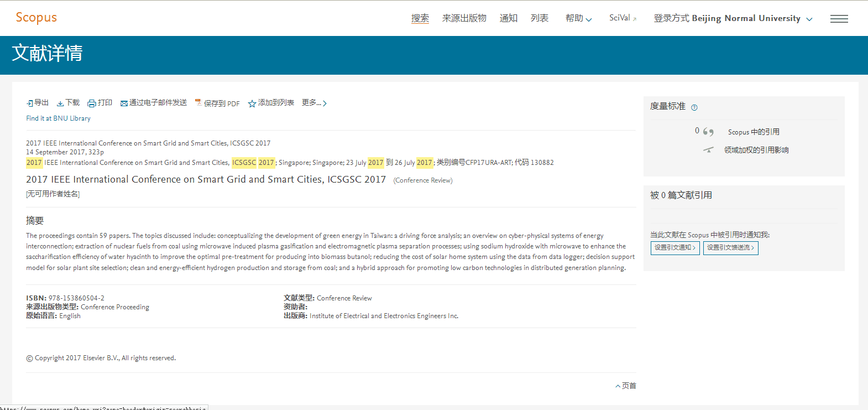Click the 下载 download icon

tap(60, 103)
